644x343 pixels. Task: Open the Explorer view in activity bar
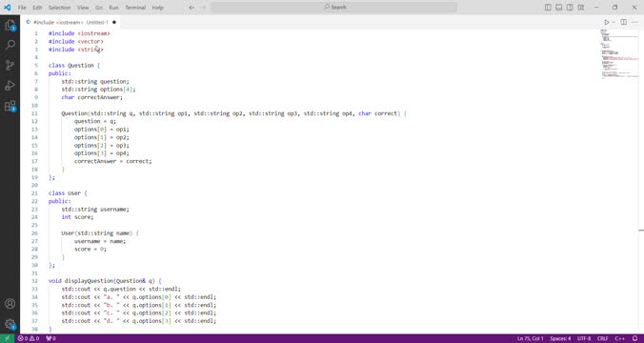pyautogui.click(x=10, y=26)
